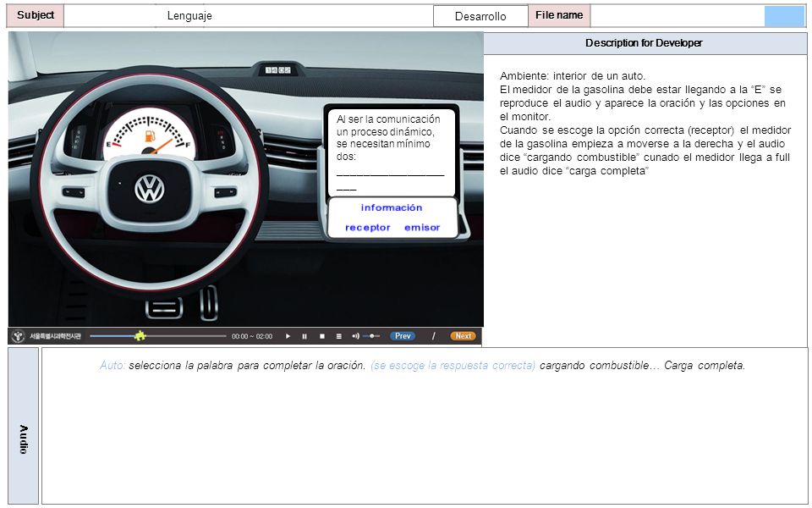Image resolution: width=812 pixels, height=508 pixels.
Task: Click the slash separator between Prev and Next
Action: click(433, 336)
